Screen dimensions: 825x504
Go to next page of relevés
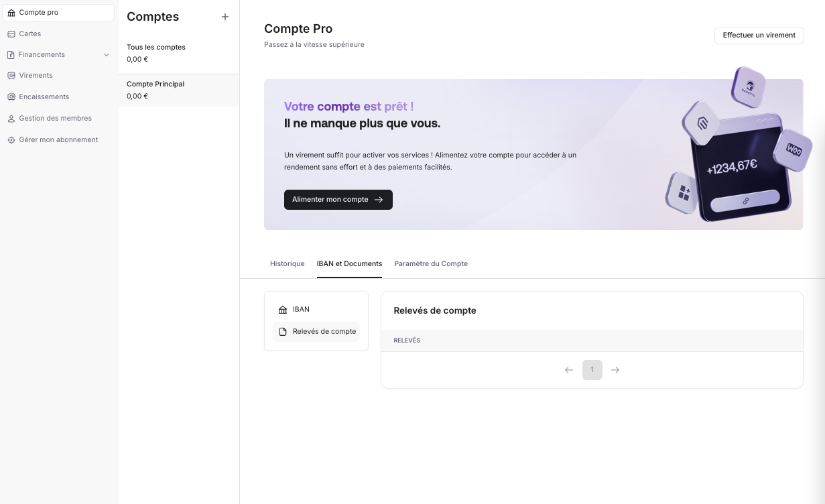tap(615, 370)
